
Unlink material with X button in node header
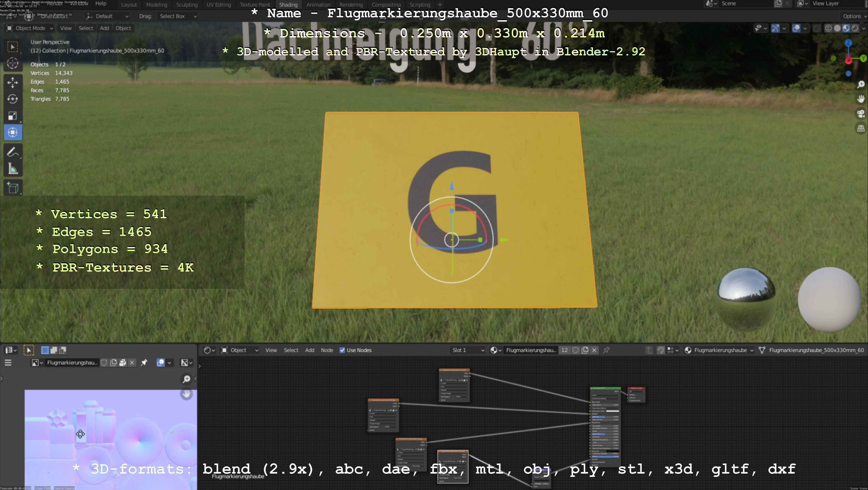(x=594, y=350)
